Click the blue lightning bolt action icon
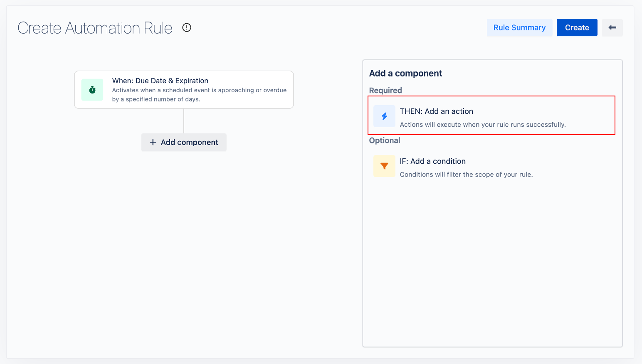The height and width of the screenshot is (364, 642). pos(384,116)
